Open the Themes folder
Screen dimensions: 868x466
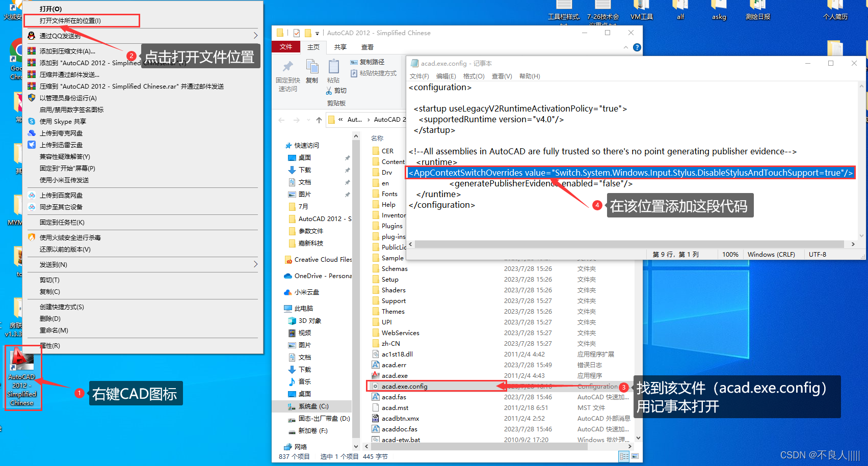(x=393, y=312)
